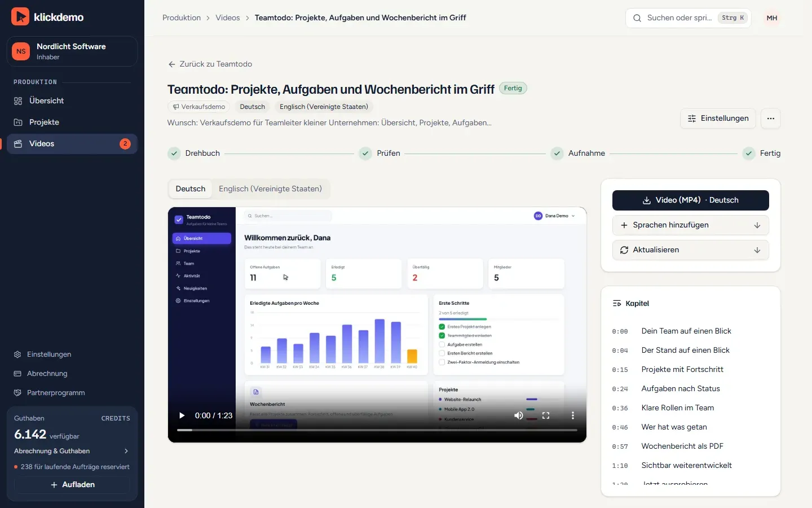Click the klickdemo logo icon
This screenshot has height=508, width=812.
click(20, 17)
